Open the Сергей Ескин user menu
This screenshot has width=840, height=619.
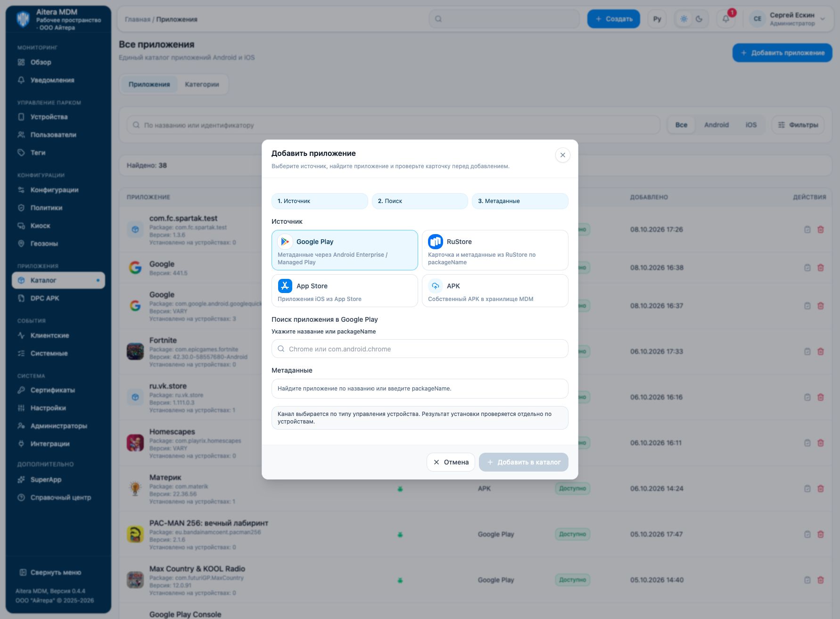point(788,19)
